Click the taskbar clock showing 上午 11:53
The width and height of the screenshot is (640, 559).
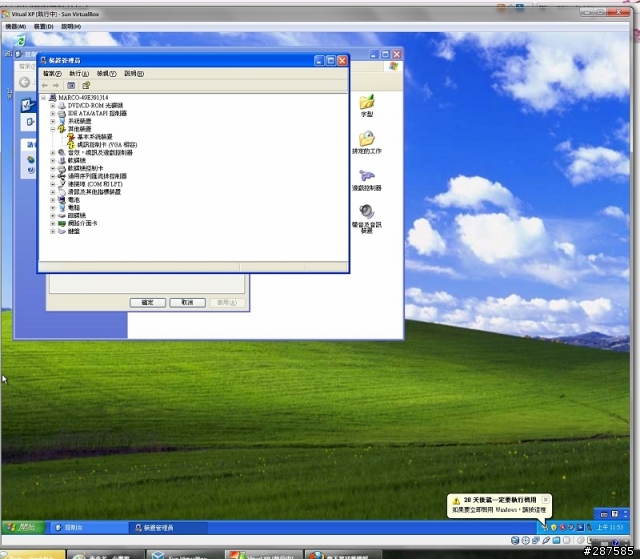(610, 527)
